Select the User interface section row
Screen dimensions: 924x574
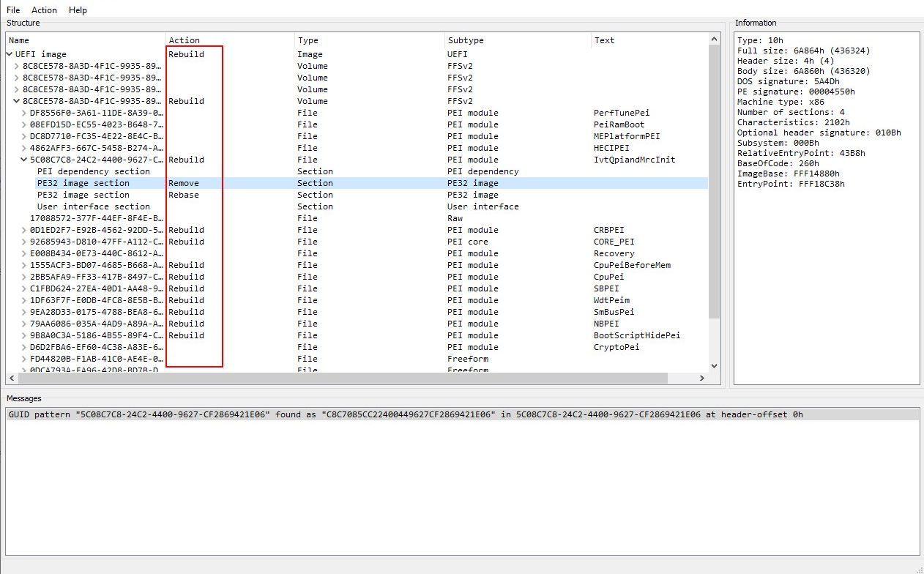(x=357, y=206)
